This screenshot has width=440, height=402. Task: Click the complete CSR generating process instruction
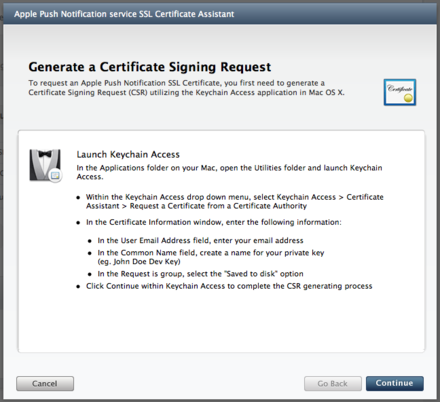[x=229, y=286]
